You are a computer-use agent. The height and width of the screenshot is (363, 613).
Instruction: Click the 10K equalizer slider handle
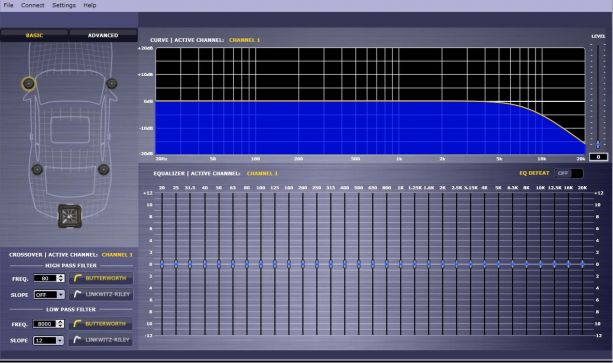pos(541,265)
